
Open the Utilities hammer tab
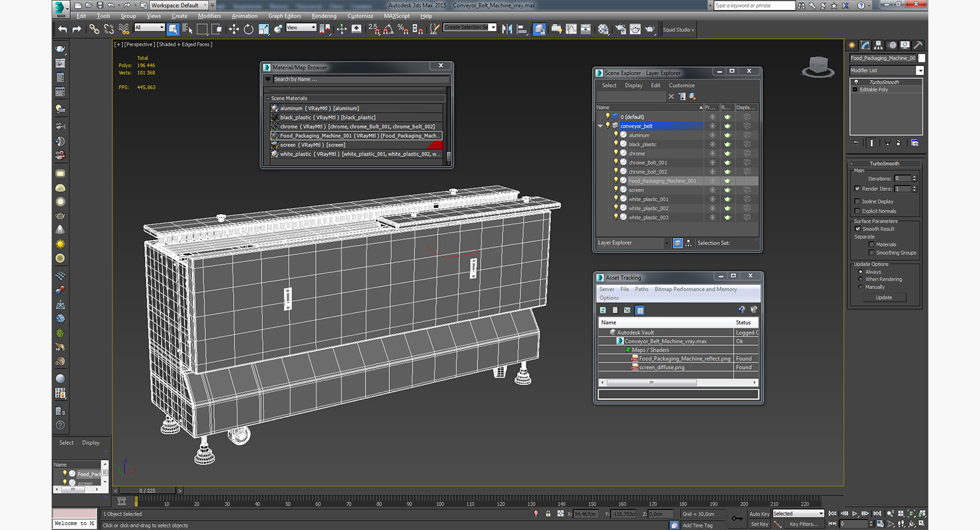click(918, 45)
